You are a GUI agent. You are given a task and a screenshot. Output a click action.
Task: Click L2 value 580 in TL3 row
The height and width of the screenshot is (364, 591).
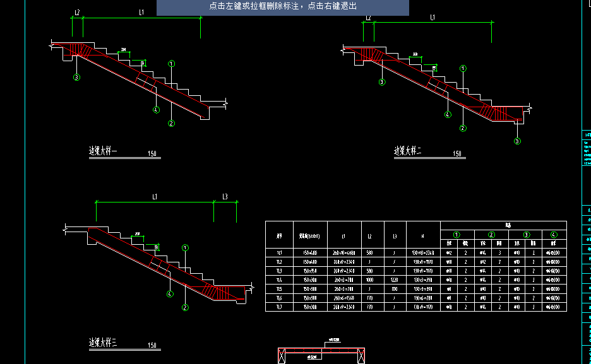pos(369,271)
